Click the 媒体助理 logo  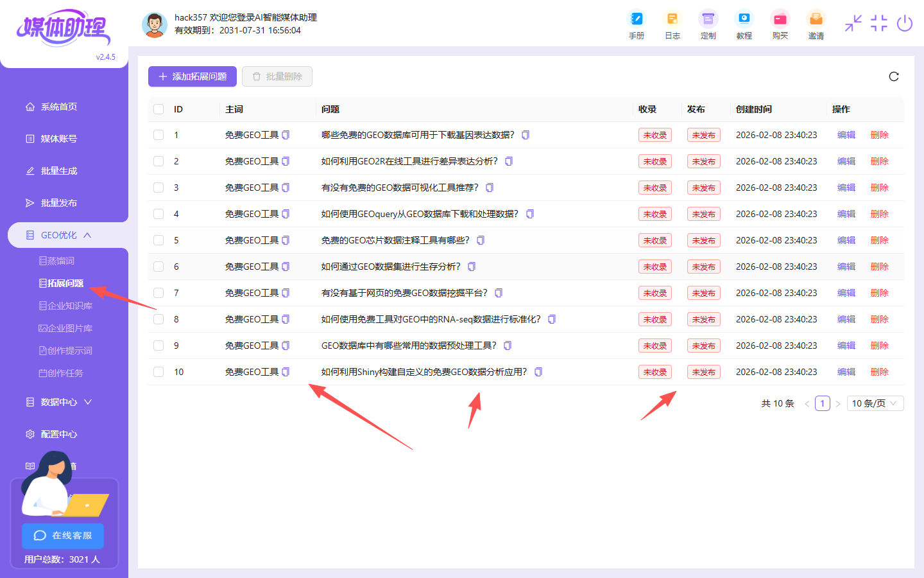[64, 28]
